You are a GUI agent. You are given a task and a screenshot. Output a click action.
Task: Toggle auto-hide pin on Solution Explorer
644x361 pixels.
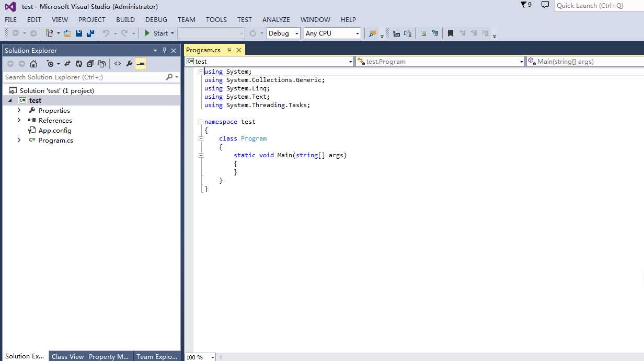coord(164,50)
